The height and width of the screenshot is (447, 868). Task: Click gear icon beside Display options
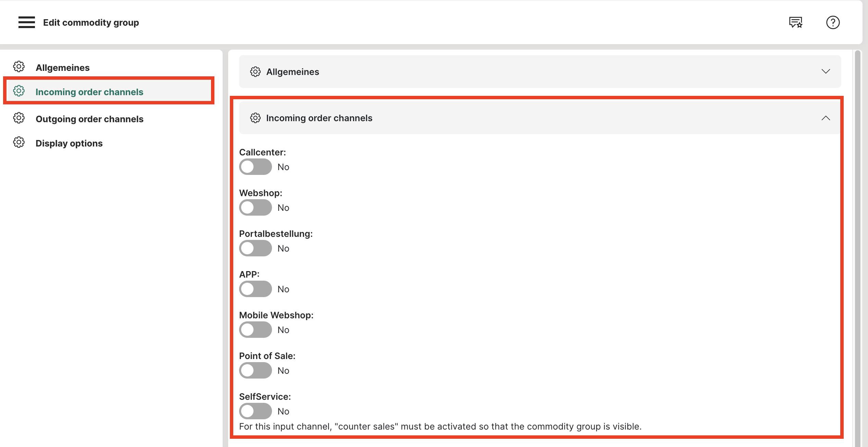(19, 142)
